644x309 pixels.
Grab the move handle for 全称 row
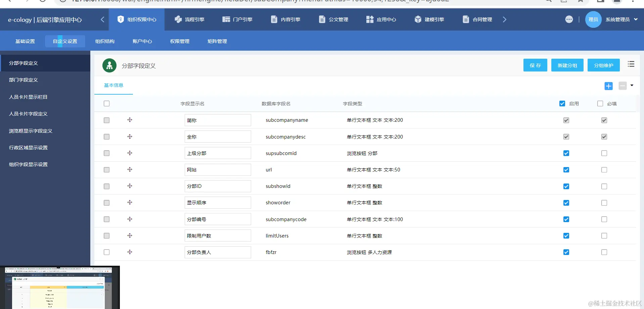tap(130, 137)
